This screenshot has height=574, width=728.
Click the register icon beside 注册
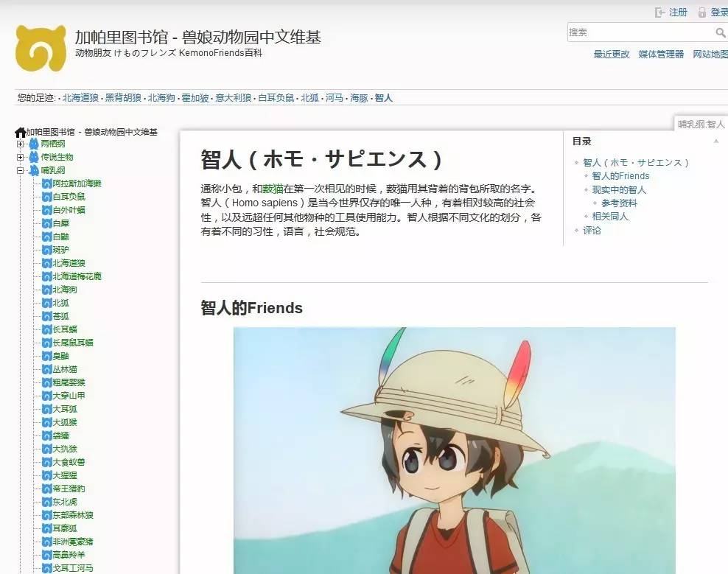point(659,13)
